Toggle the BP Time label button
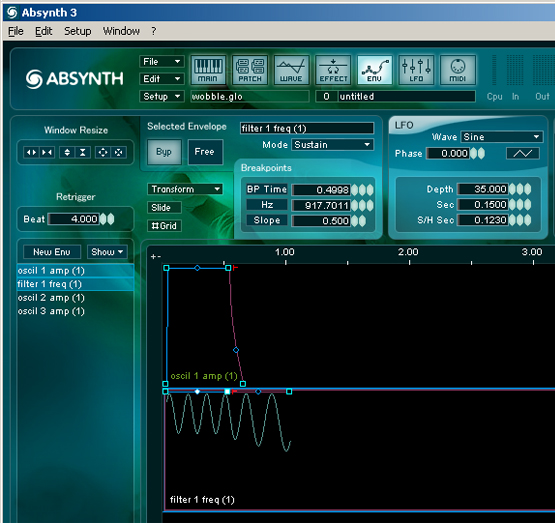The height and width of the screenshot is (523, 555). 267,189
